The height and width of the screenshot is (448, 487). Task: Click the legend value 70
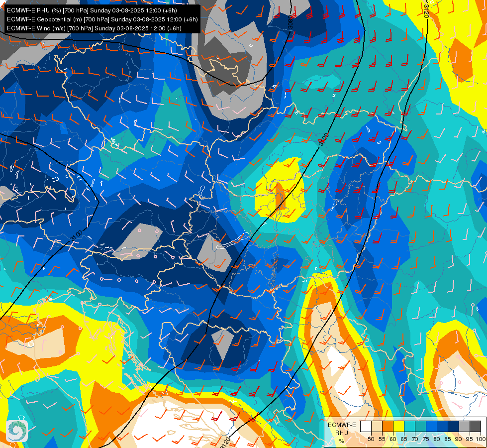point(415,439)
